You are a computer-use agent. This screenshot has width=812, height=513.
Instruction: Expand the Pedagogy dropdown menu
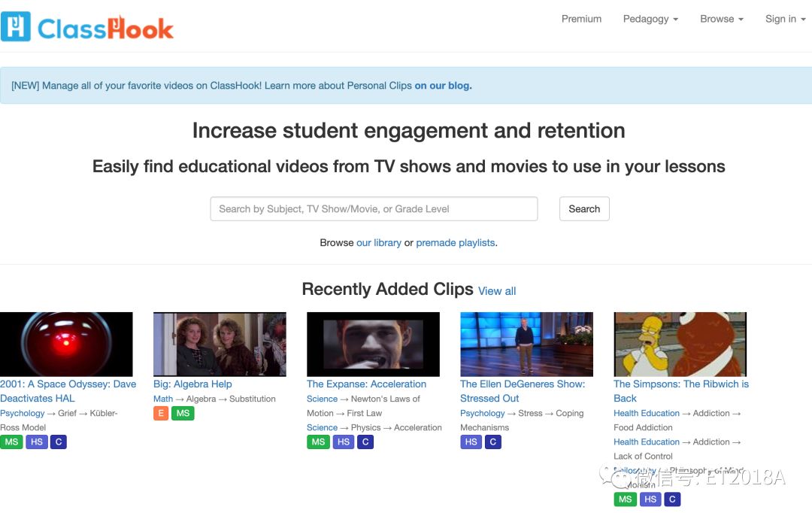coord(650,19)
